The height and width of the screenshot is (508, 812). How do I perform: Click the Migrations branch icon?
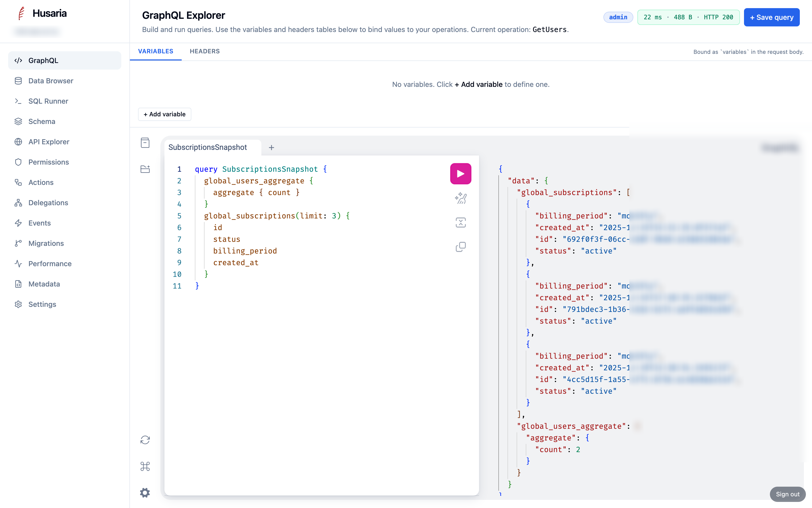[18, 244]
